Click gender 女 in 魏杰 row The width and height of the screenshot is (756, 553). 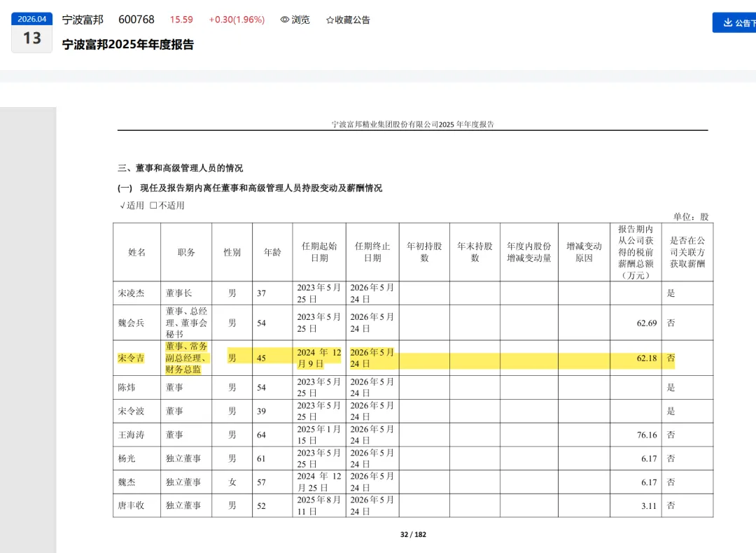[232, 482]
